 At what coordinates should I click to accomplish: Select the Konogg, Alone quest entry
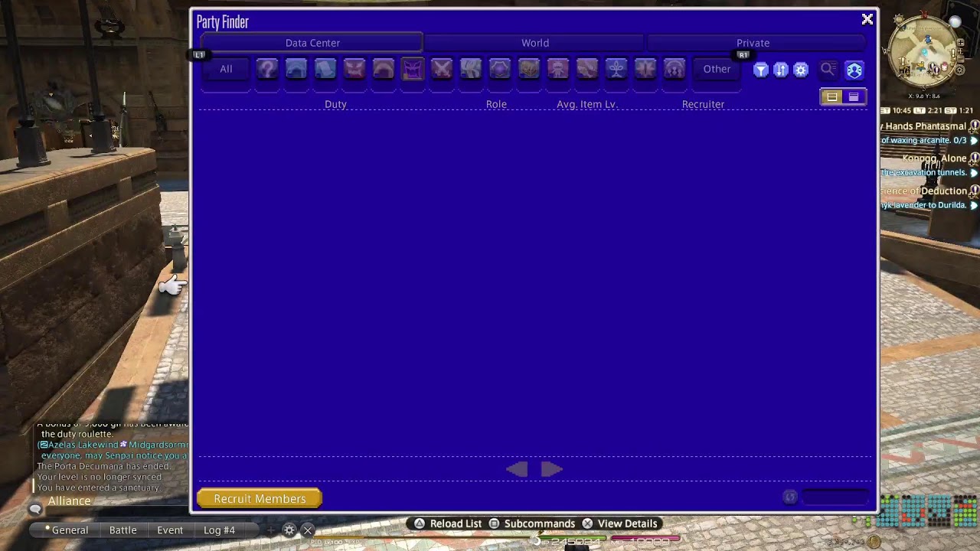934,158
